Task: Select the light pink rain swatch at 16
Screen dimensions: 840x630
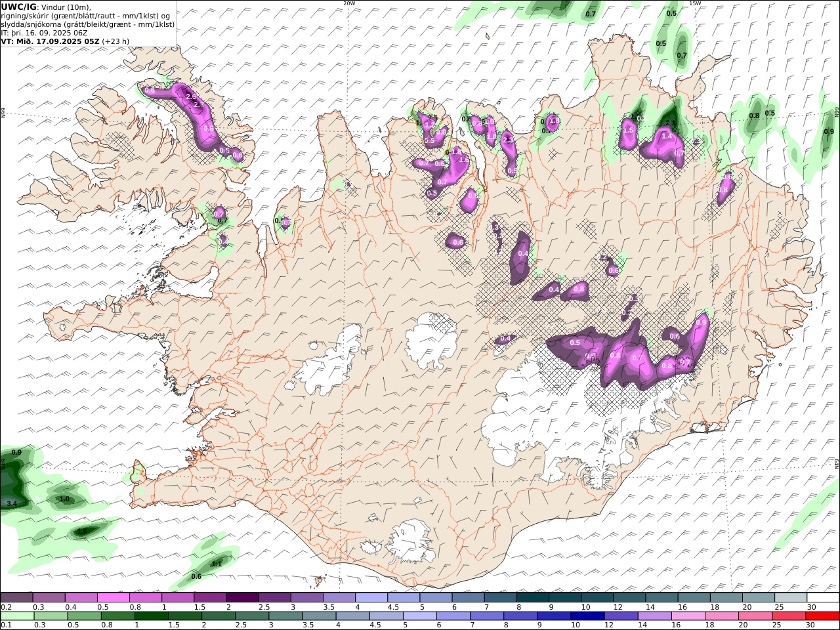Action: pyautogui.click(x=688, y=616)
